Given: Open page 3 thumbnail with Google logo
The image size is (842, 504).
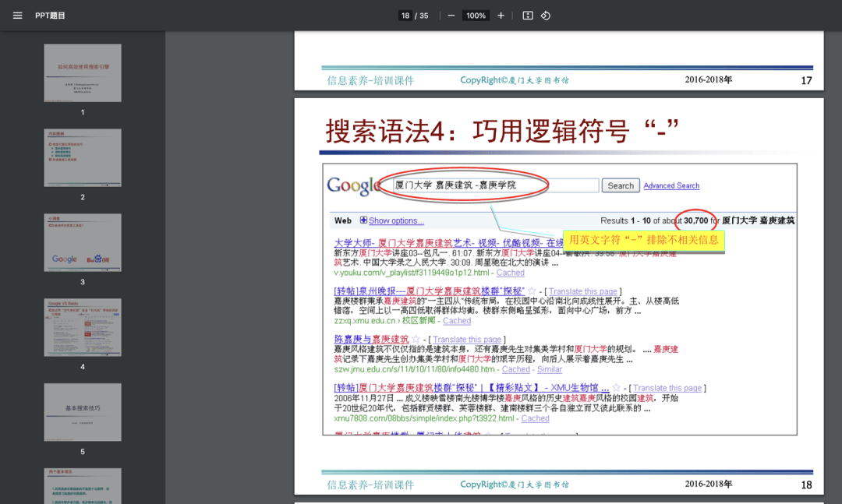Looking at the screenshot, I should point(83,242).
